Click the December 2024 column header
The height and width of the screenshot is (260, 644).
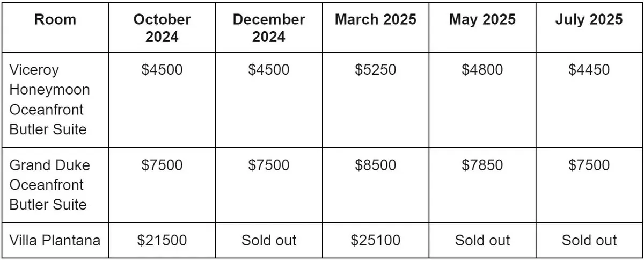point(268,28)
